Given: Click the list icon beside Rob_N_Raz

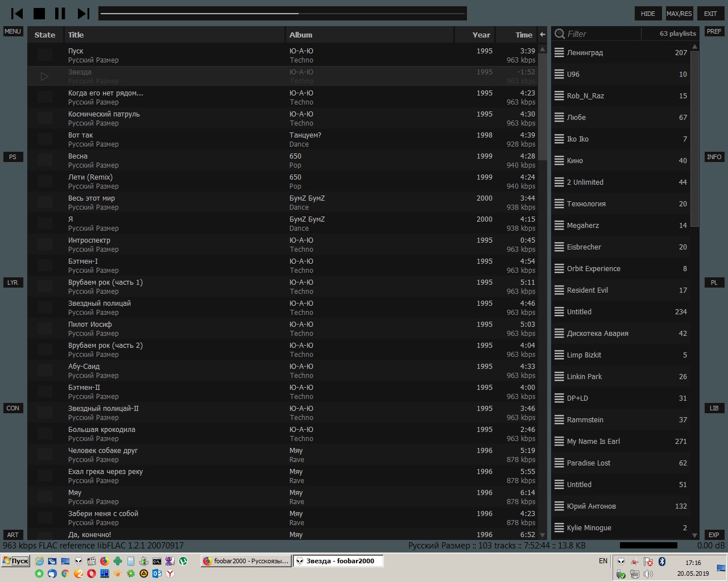Looking at the screenshot, I should tap(559, 96).
